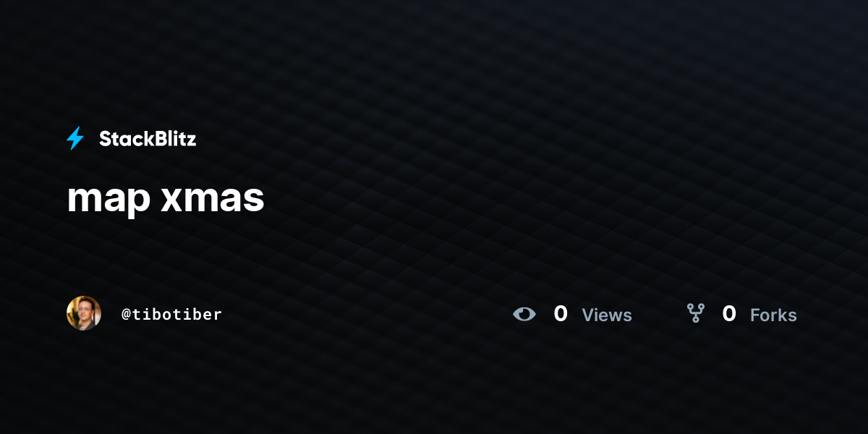Select the views count number zero
The height and width of the screenshot is (434, 868).
(x=561, y=314)
